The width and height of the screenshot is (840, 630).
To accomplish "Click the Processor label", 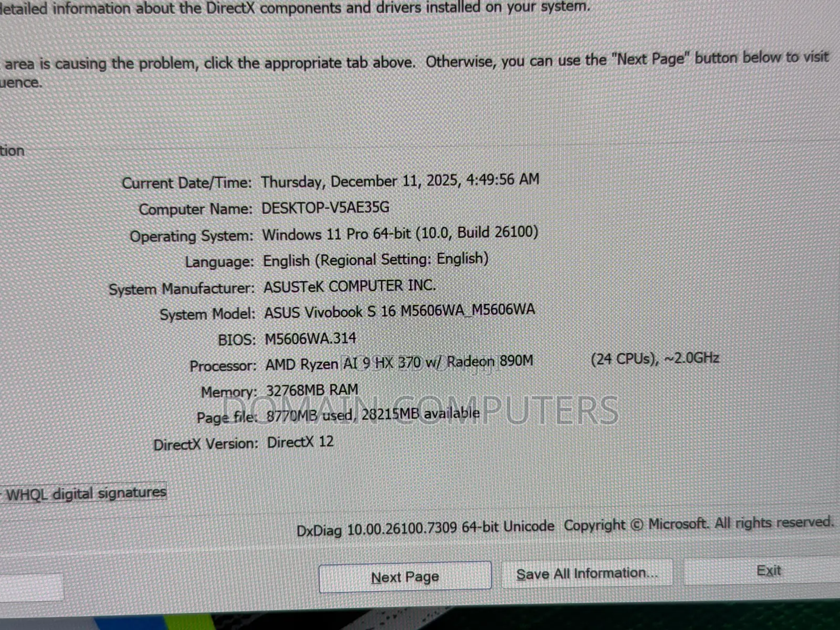I will point(223,366).
